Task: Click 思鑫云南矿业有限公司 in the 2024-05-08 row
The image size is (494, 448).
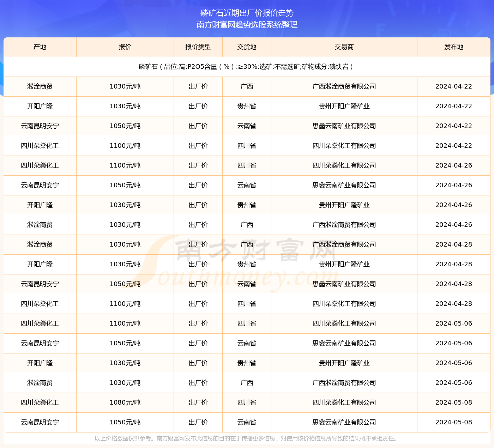Action: (x=344, y=422)
